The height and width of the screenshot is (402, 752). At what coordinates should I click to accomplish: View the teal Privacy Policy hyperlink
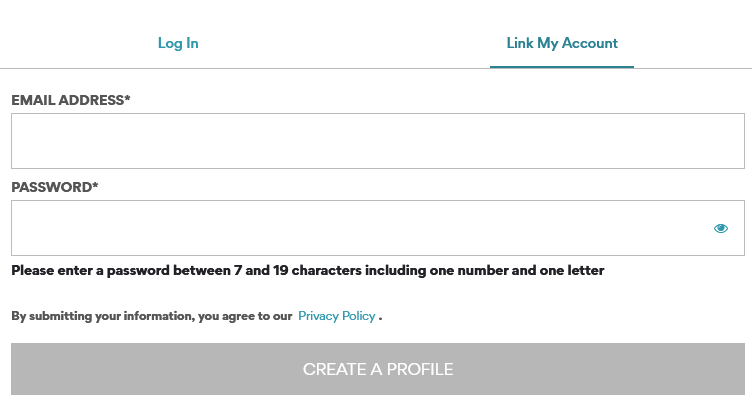pos(336,316)
